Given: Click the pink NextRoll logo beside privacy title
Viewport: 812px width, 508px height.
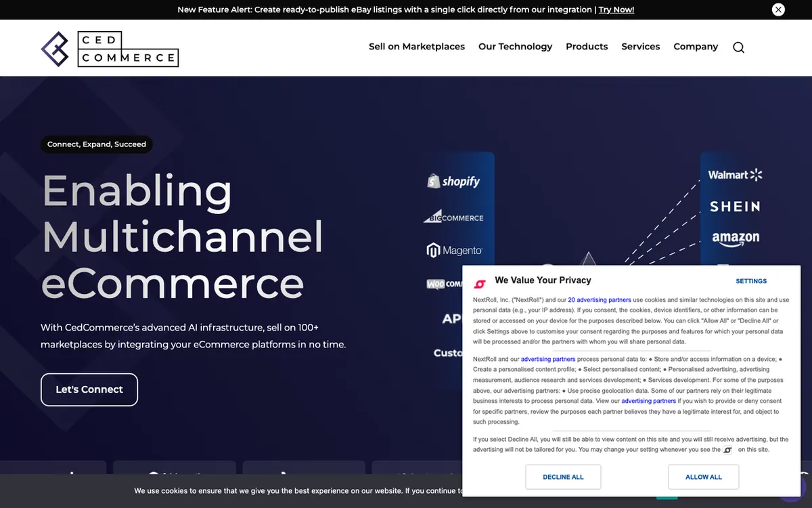Looking at the screenshot, I should (x=480, y=284).
